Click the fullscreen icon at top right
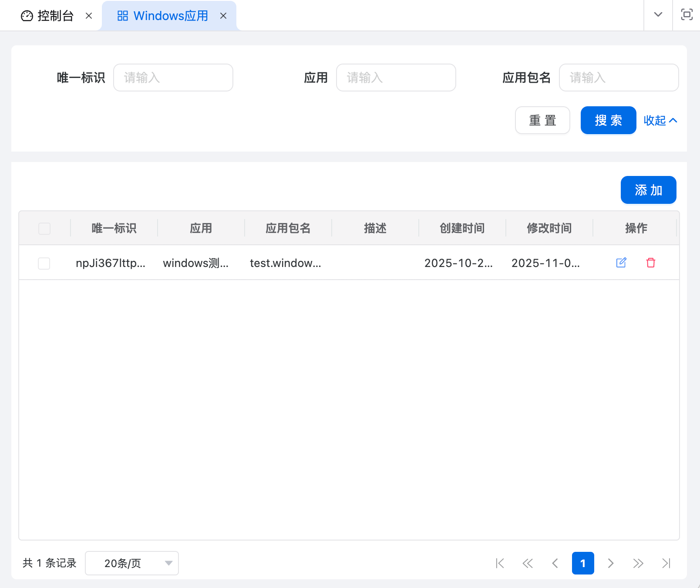This screenshot has width=700, height=588. coord(687,15)
